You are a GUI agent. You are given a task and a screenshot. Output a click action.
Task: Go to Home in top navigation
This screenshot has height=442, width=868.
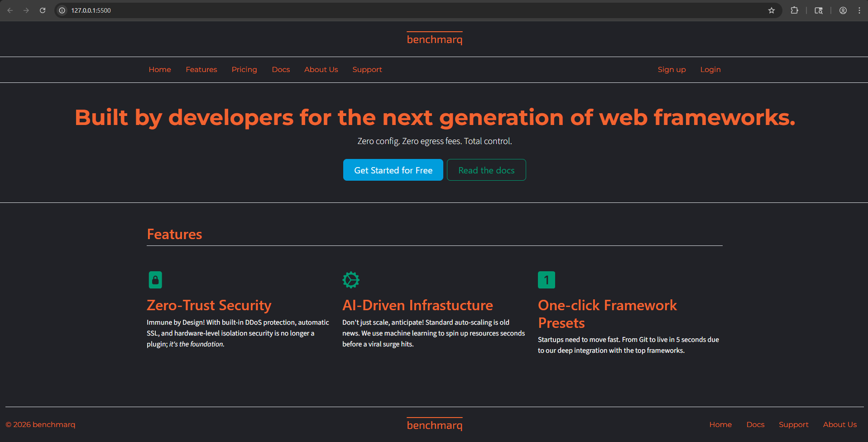click(x=160, y=69)
